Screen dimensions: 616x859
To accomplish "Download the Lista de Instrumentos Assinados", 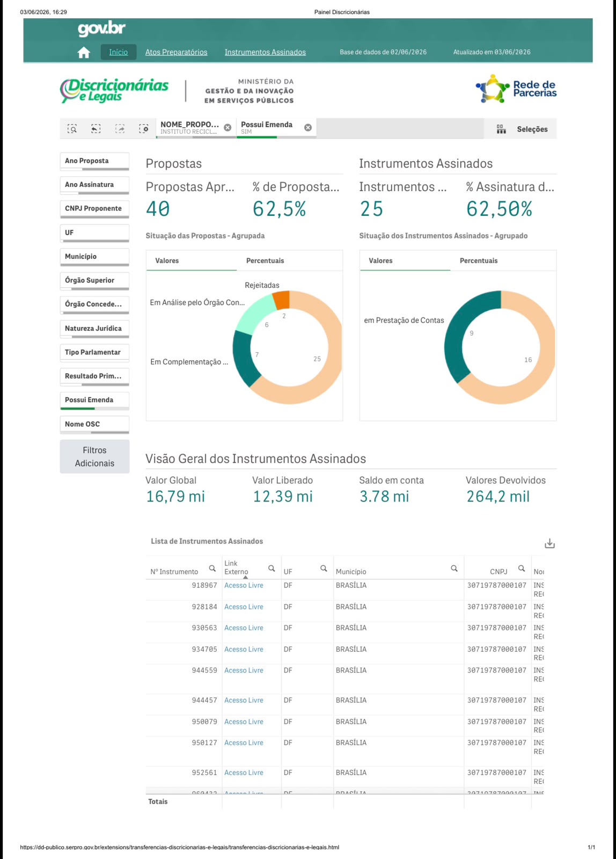I will coord(549,543).
